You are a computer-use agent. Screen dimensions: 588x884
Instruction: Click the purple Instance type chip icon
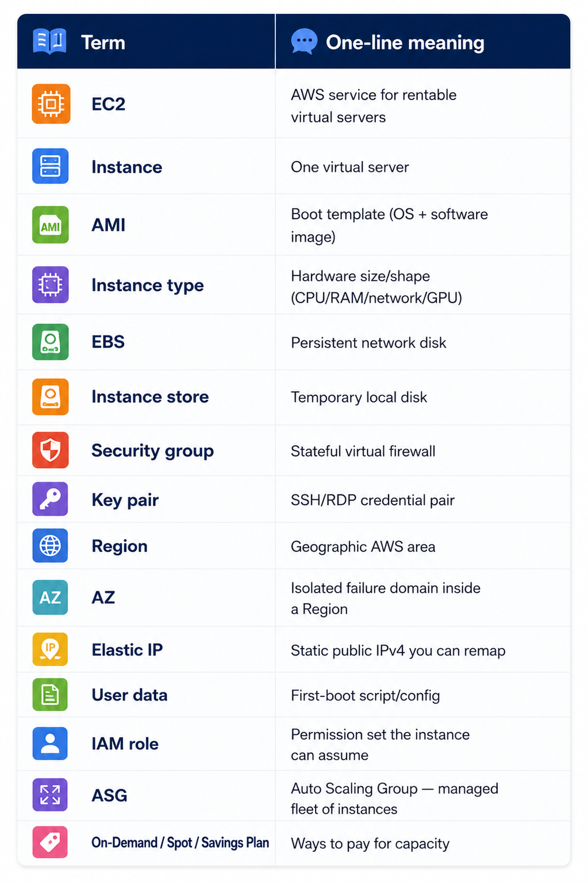[51, 285]
